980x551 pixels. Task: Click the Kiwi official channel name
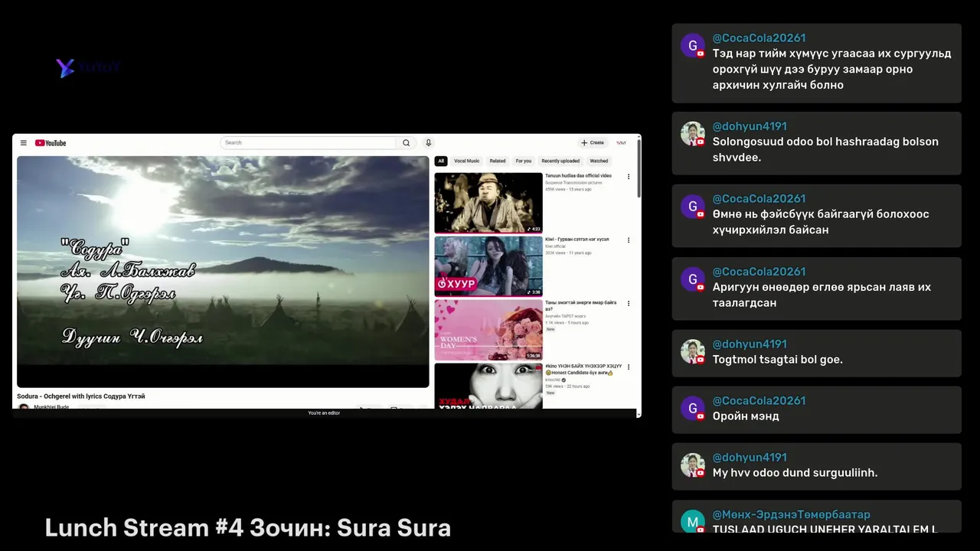(x=555, y=246)
